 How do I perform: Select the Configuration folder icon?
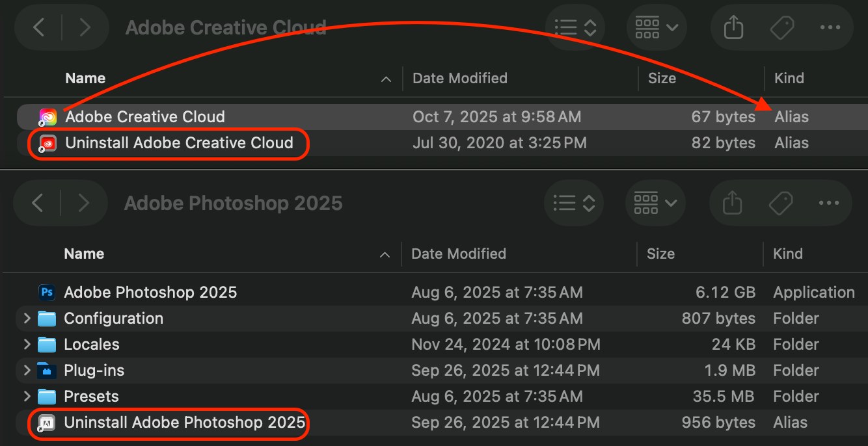tap(47, 319)
